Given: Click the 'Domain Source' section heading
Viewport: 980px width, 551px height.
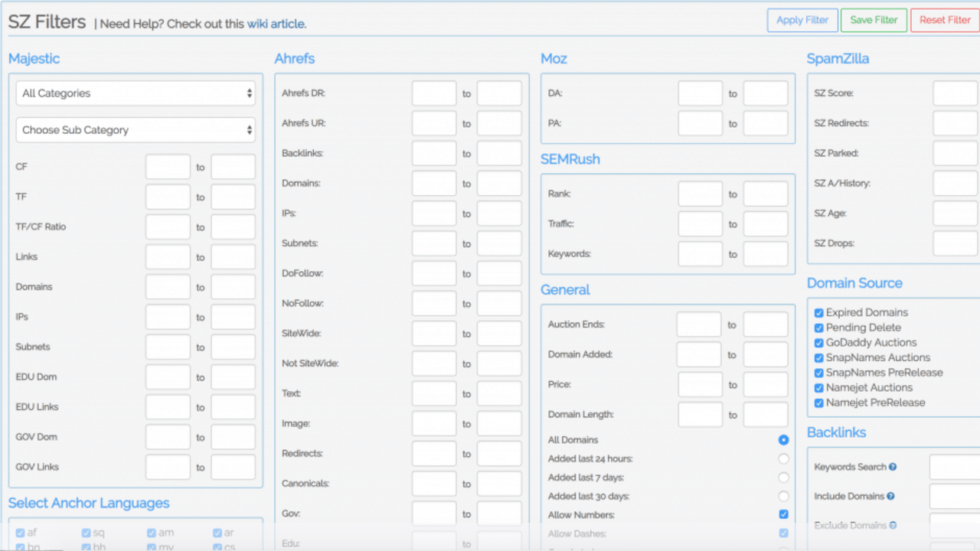Looking at the screenshot, I should (854, 283).
